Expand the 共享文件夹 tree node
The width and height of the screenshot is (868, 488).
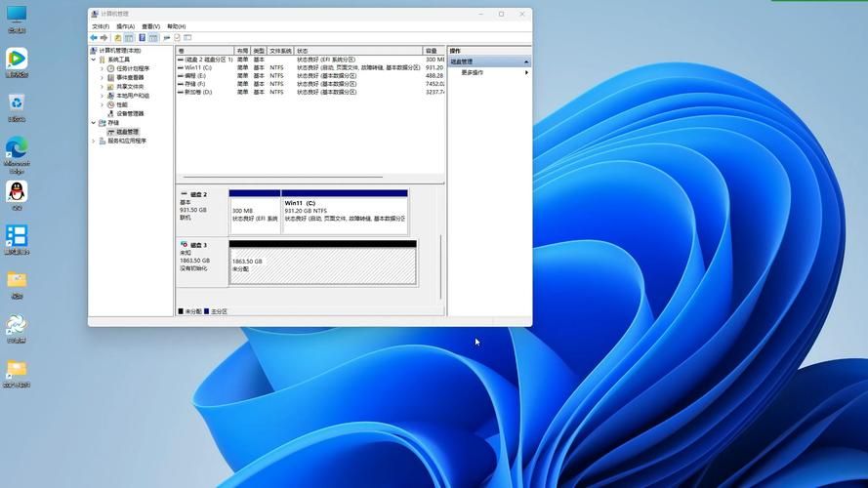(x=102, y=86)
